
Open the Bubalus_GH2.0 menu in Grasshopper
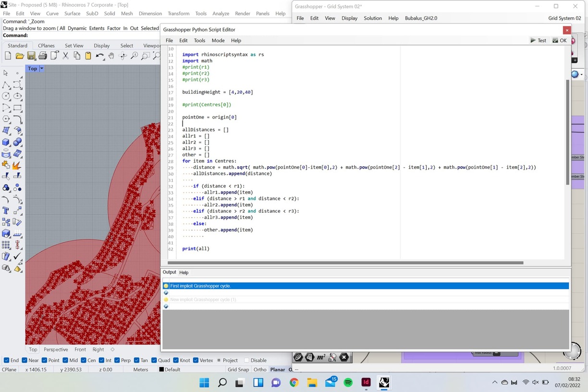click(x=421, y=18)
